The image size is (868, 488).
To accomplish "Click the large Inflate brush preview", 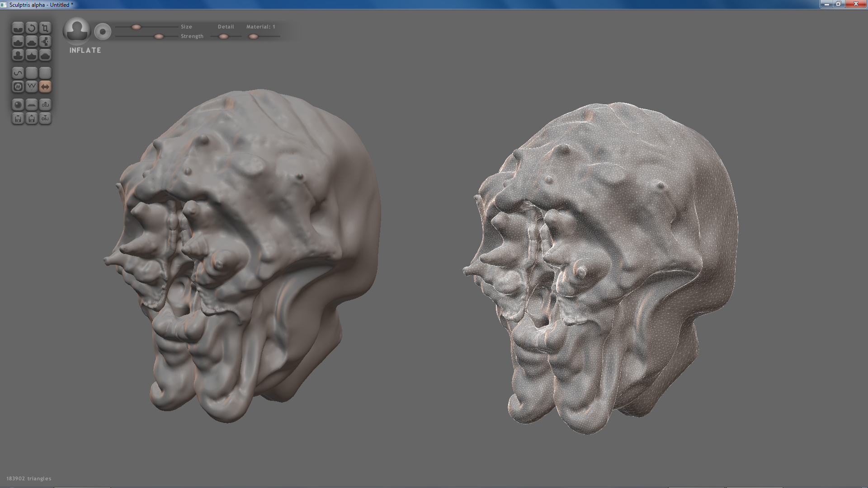I will click(x=77, y=31).
